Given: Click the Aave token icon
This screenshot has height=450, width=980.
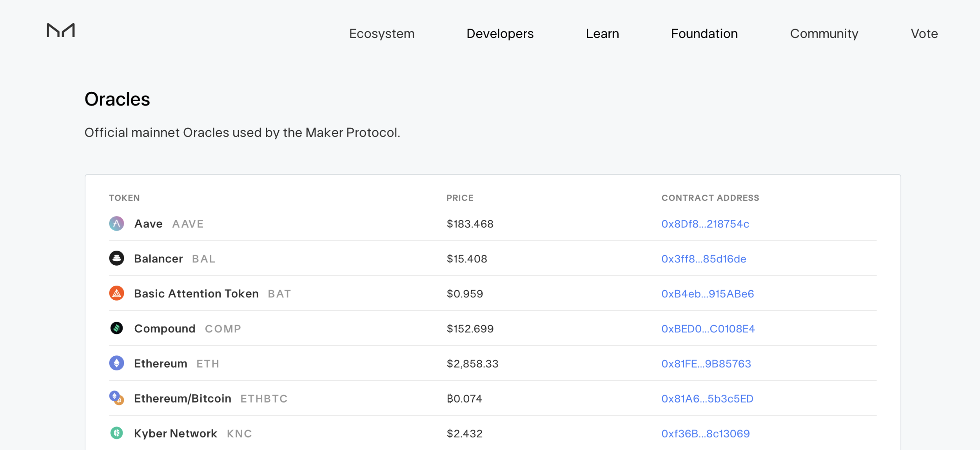Looking at the screenshot, I should [116, 224].
